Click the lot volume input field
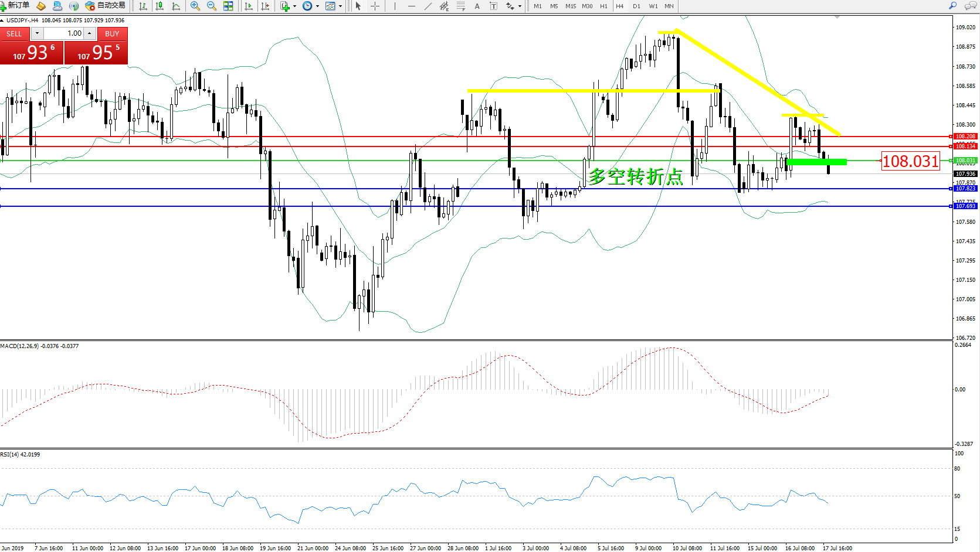 (x=65, y=33)
